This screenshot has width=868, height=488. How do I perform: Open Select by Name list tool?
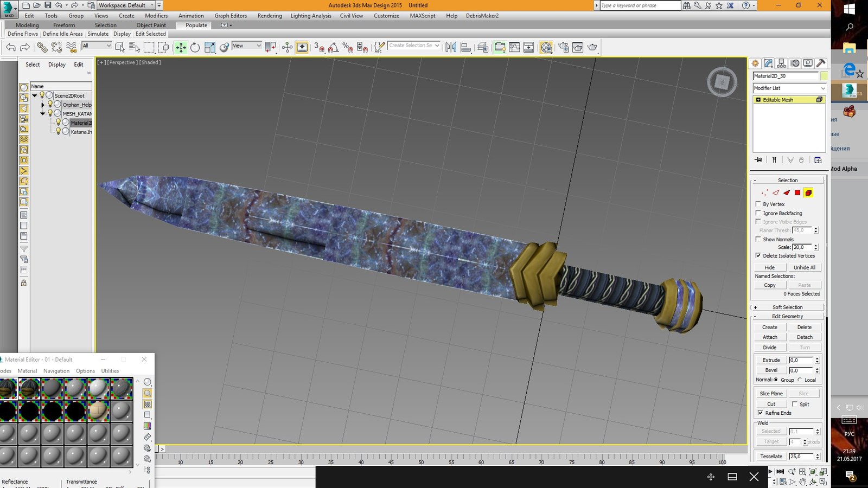[x=134, y=48]
